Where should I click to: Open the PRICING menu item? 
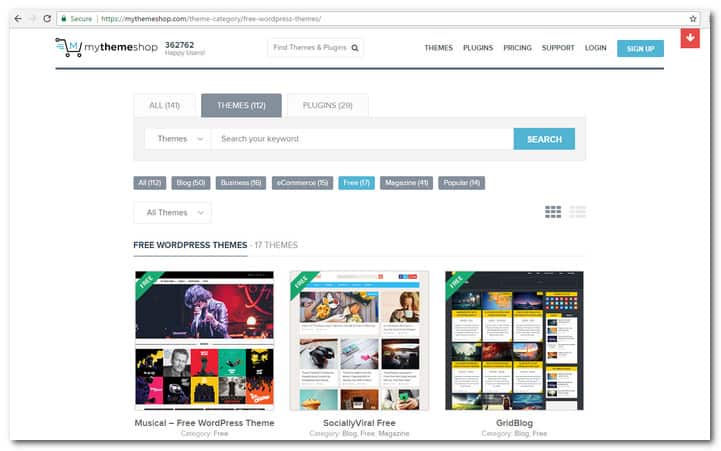pos(517,48)
